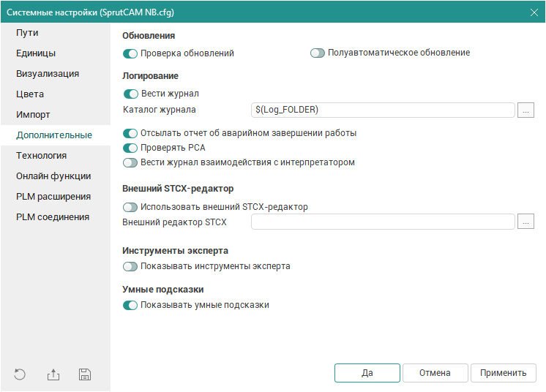
Task: Open the Пути settings section
Action: 56,33
